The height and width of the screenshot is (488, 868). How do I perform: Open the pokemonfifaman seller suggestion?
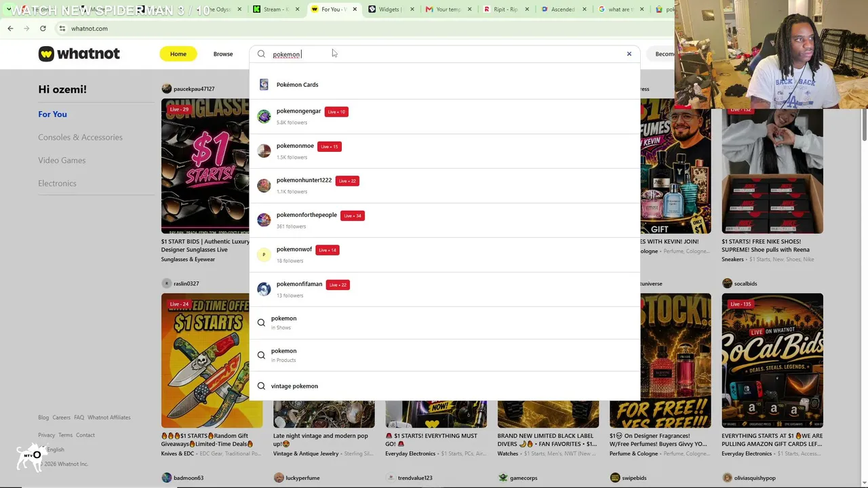tap(445, 289)
